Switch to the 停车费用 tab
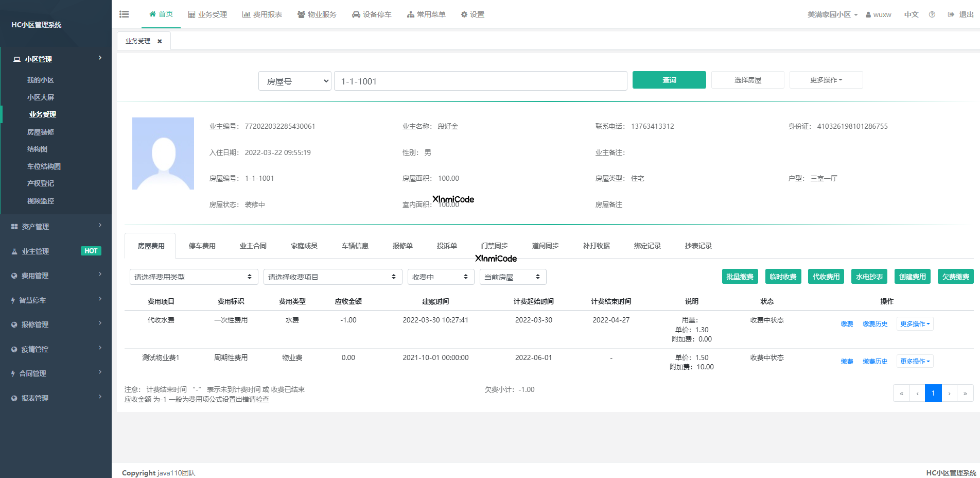The width and height of the screenshot is (980, 478). [202, 246]
